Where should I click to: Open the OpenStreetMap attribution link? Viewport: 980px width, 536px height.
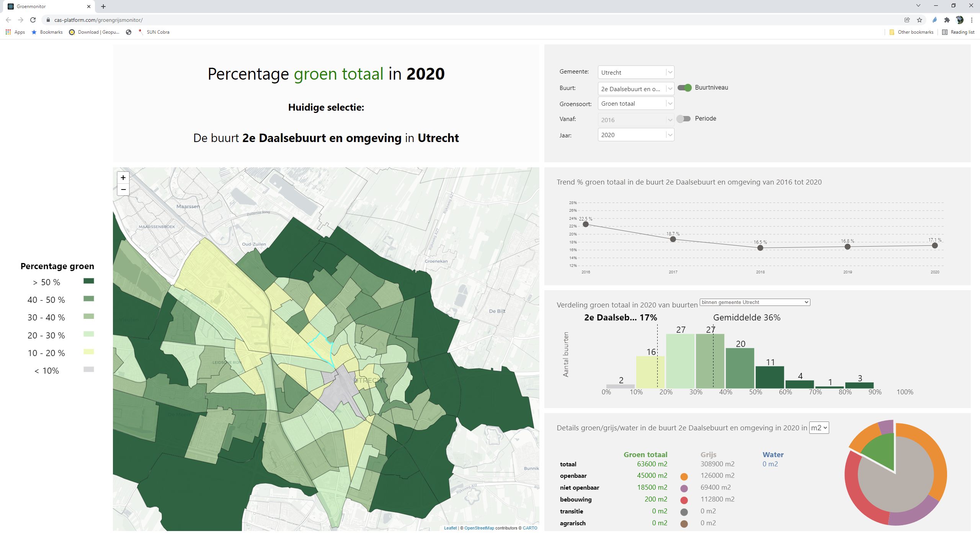(479, 528)
